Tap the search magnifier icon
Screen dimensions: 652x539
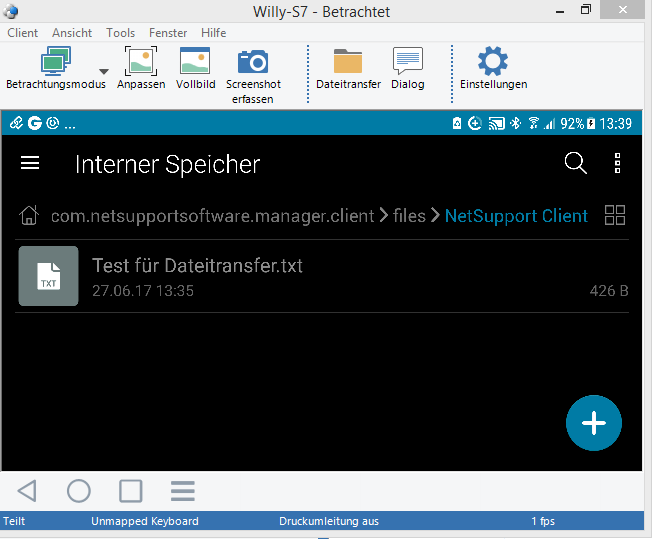575,164
